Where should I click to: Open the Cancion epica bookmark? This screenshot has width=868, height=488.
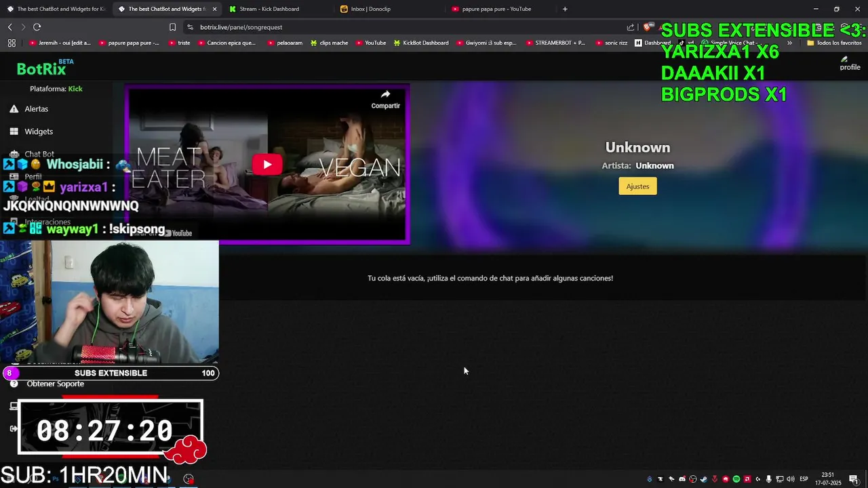226,43
